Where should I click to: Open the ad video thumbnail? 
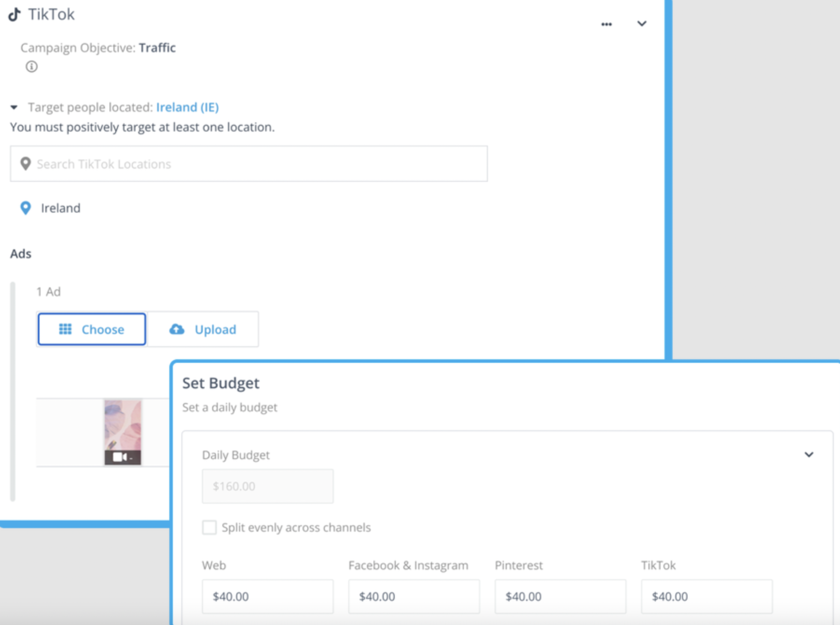(123, 432)
